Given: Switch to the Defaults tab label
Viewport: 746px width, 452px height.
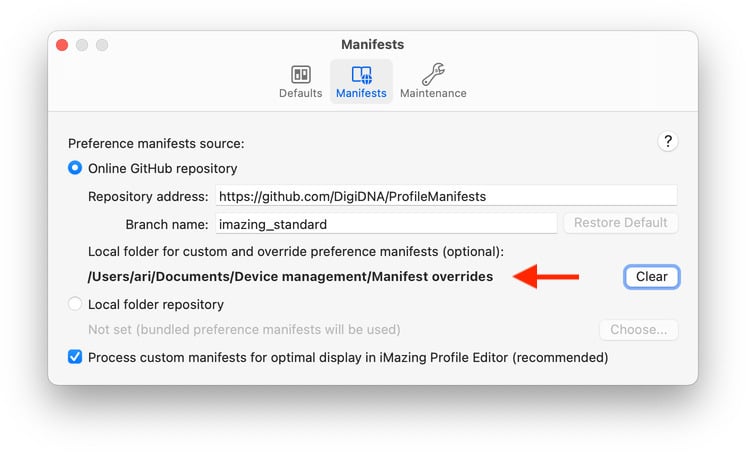Looking at the screenshot, I should 300,93.
